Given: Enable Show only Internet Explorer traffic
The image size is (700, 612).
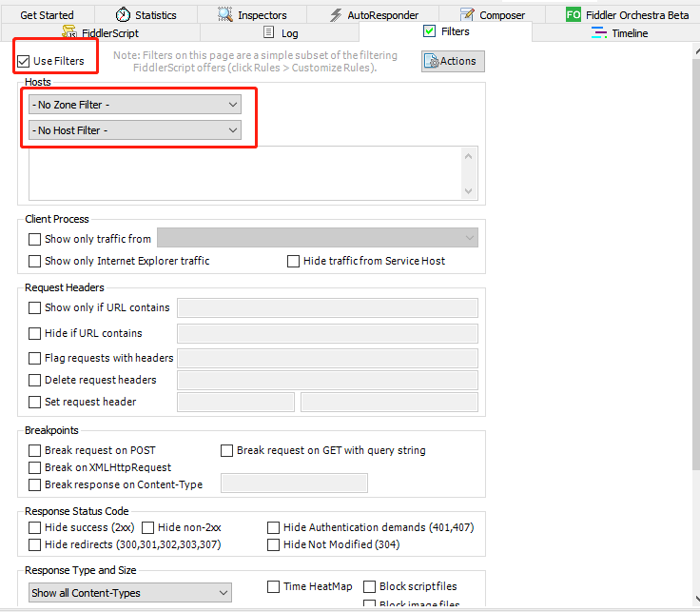Looking at the screenshot, I should pos(34,261).
